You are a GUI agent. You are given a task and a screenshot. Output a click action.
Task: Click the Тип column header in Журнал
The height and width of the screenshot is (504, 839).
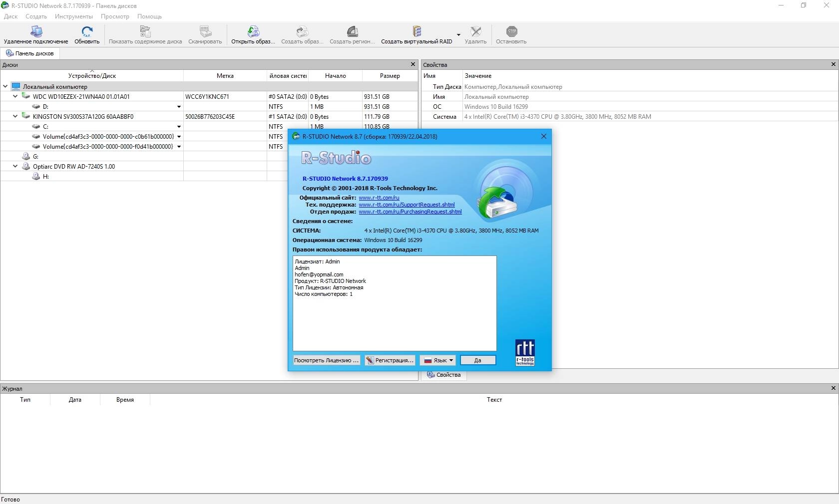click(25, 400)
